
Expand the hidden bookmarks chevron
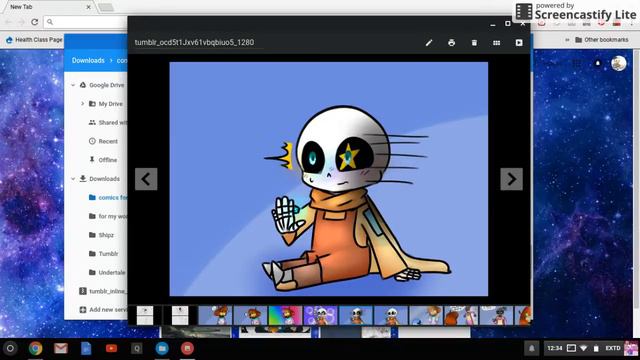567,40
